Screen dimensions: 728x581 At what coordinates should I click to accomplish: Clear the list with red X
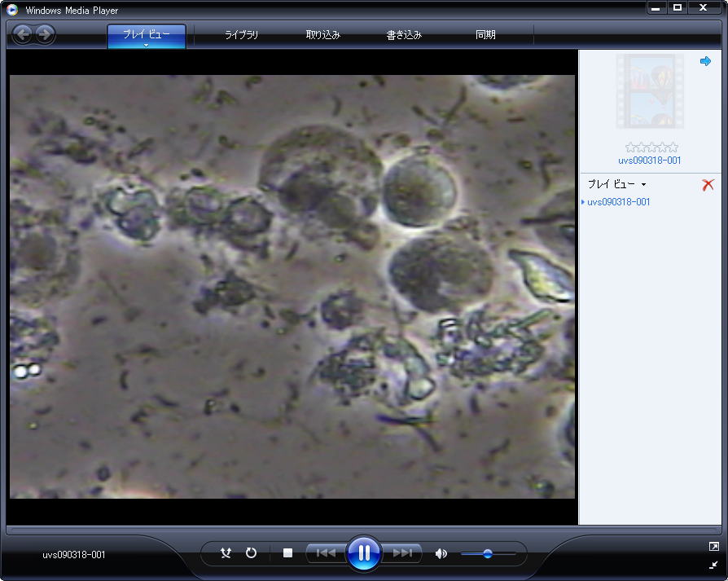[708, 185]
